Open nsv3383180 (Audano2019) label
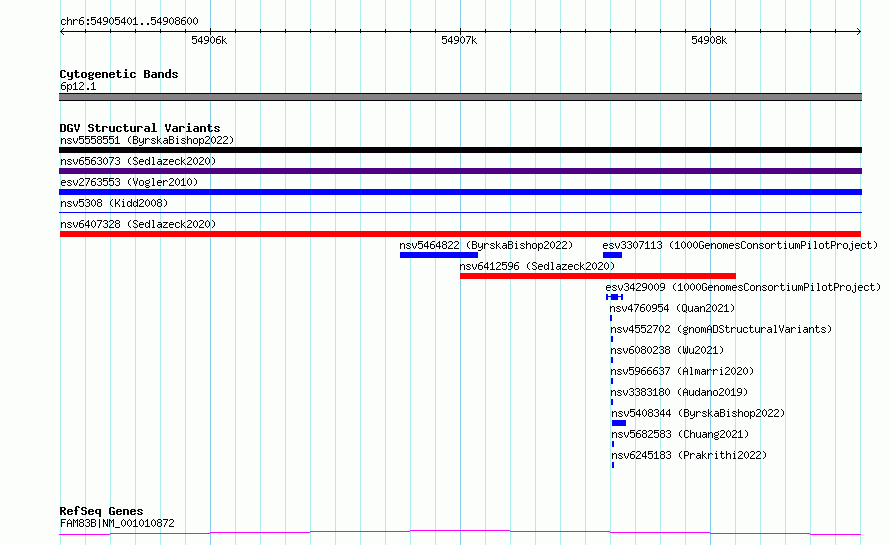The height and width of the screenshot is (545, 890). coord(679,392)
